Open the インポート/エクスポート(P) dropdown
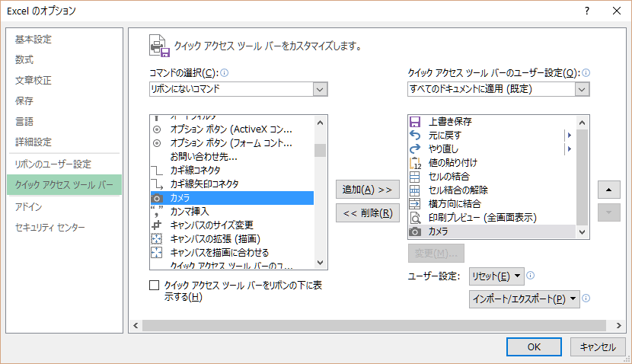632x364 pixels. point(525,299)
